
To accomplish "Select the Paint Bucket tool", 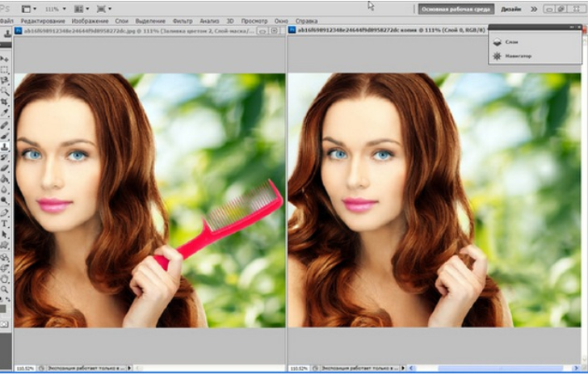I will [x=5, y=179].
